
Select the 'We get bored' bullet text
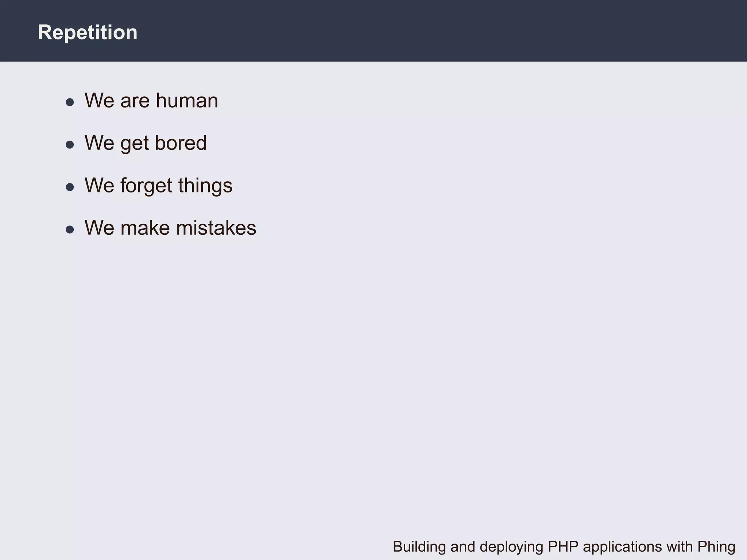pyautogui.click(x=145, y=143)
